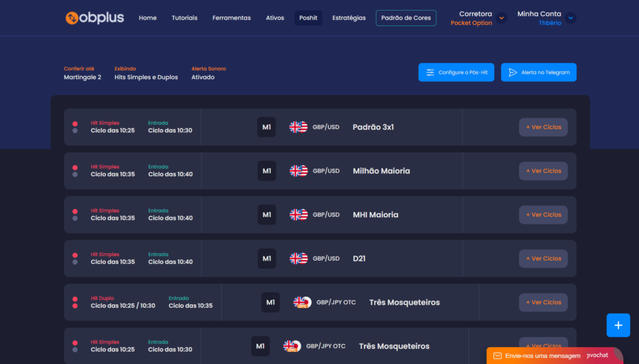This screenshot has height=364, width=639.
Task: Expand the Minha Conta dropdown arrow
Action: (x=570, y=18)
